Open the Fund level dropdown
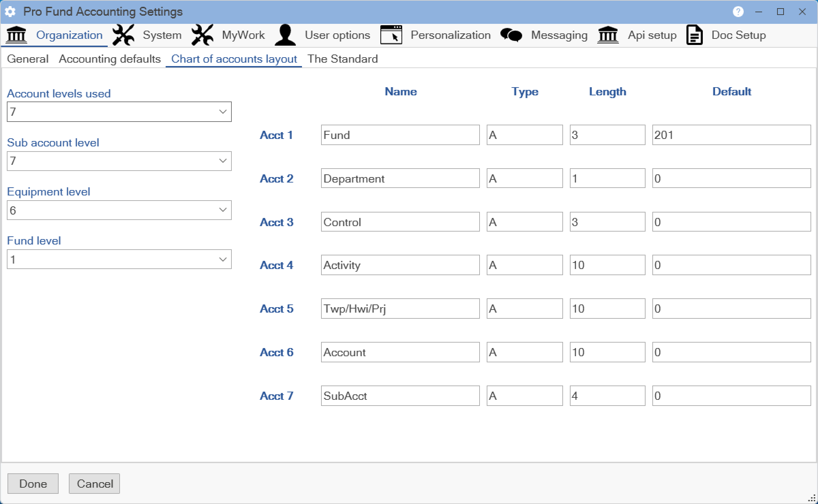The width and height of the screenshot is (818, 504). 223,259
